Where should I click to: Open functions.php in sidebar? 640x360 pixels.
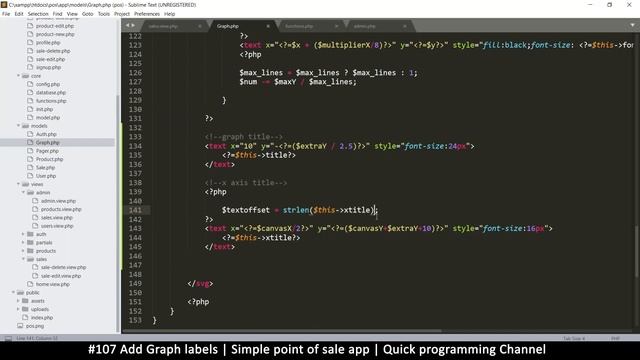(51, 101)
